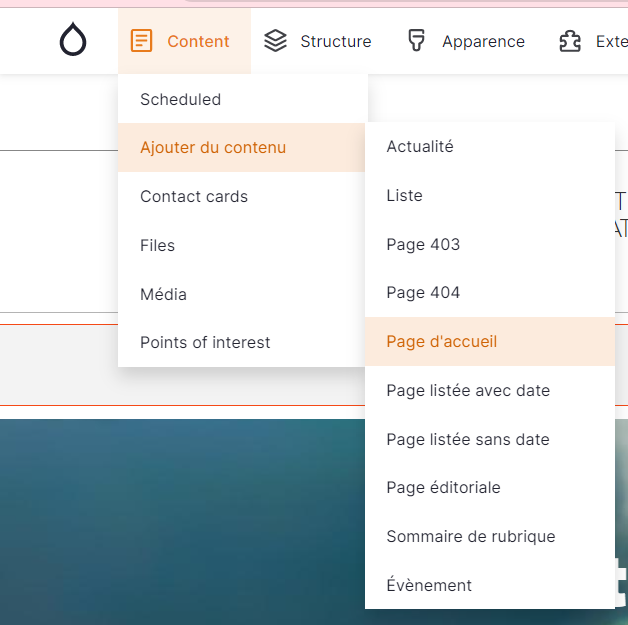This screenshot has height=625, width=628.
Task: Open the Apparence menu label
Action: pyautogui.click(x=483, y=41)
